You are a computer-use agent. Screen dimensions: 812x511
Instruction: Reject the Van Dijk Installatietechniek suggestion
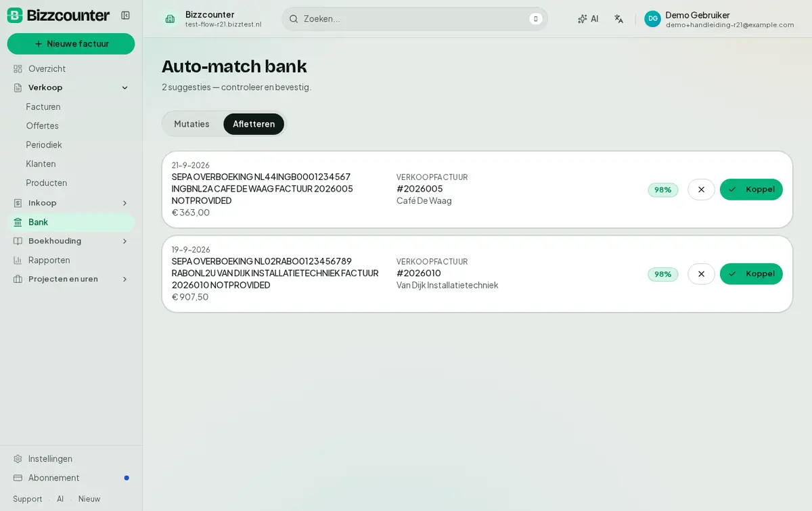(x=701, y=274)
